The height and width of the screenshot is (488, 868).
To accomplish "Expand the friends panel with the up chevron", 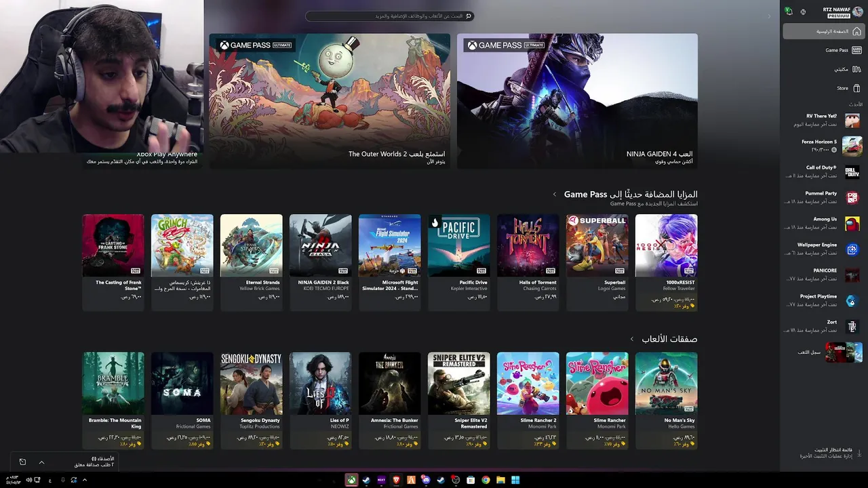I will click(x=41, y=462).
